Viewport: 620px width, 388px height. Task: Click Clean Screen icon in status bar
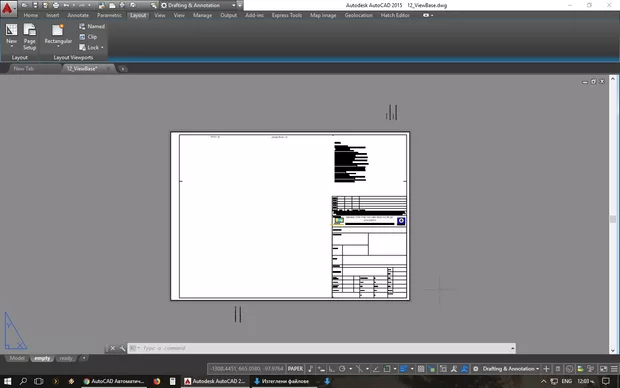pos(603,369)
